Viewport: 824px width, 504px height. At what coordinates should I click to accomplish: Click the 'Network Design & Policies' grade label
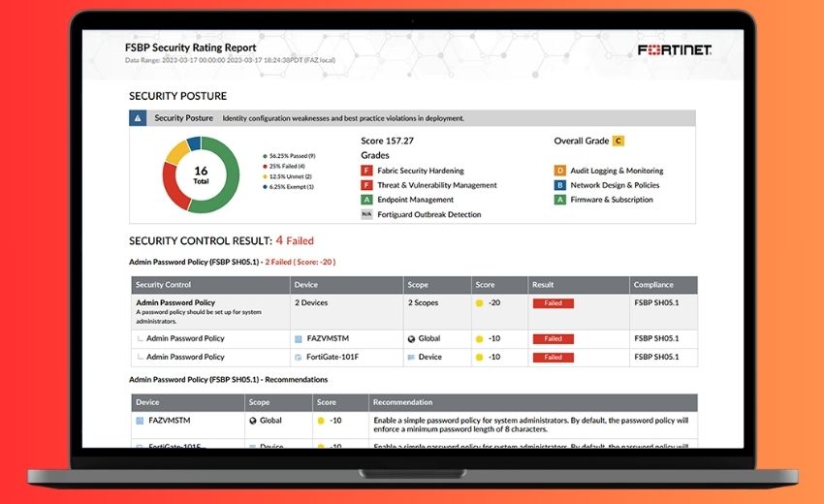615,185
